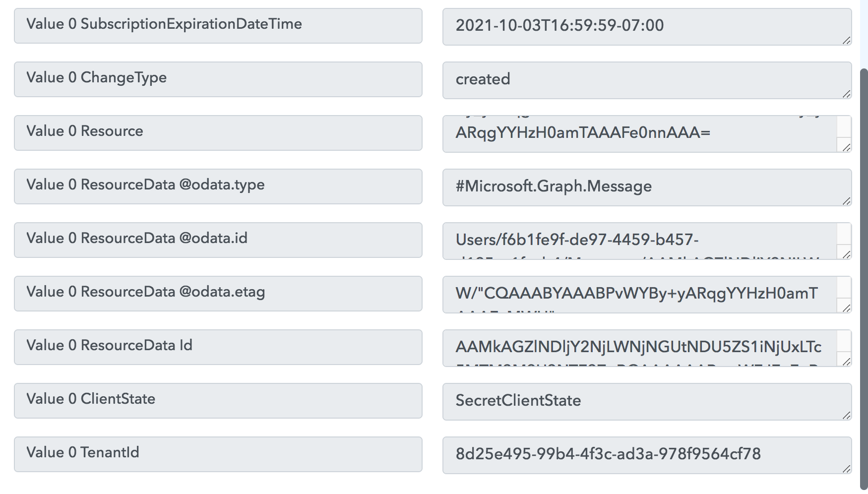Screen dimensions: 868x494
Task: Click the 'Value 0 SubscriptionExpirationDateTime' label field
Action: (218, 25)
